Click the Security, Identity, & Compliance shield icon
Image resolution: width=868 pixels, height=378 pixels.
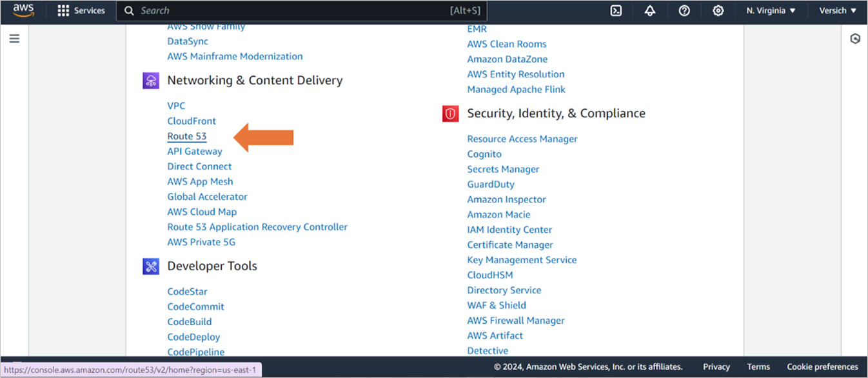[450, 114]
